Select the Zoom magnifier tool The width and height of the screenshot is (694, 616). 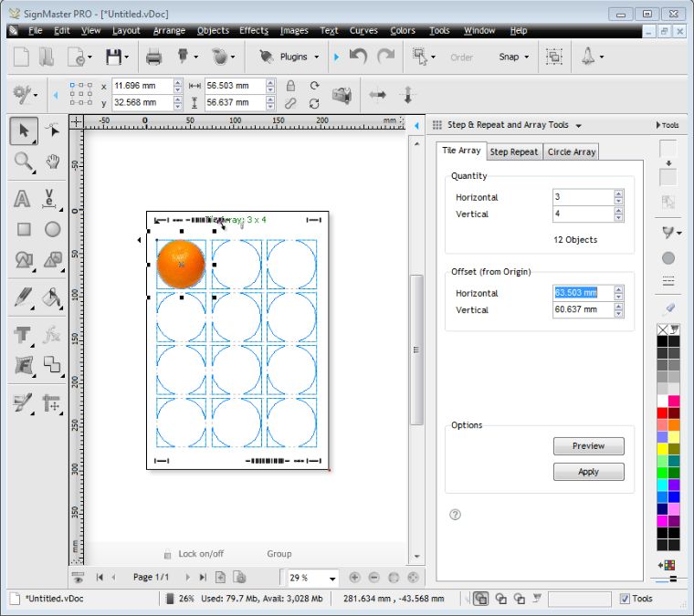[23, 162]
